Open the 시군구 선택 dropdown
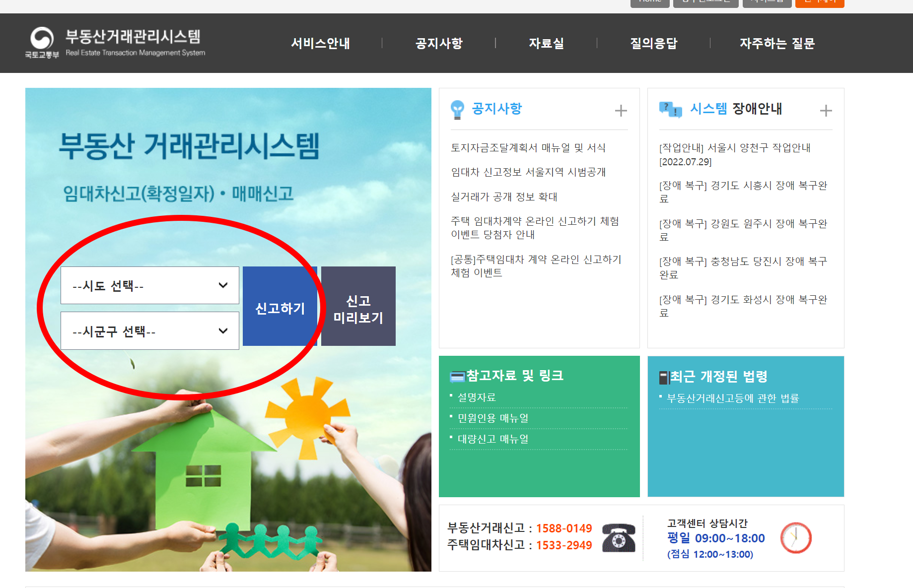The width and height of the screenshot is (913, 588). pos(149,330)
